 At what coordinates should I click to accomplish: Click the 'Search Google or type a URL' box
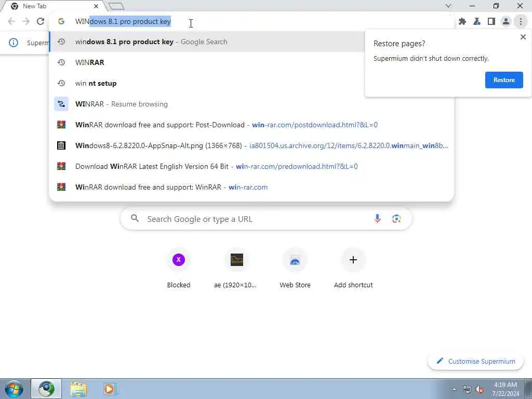267,219
